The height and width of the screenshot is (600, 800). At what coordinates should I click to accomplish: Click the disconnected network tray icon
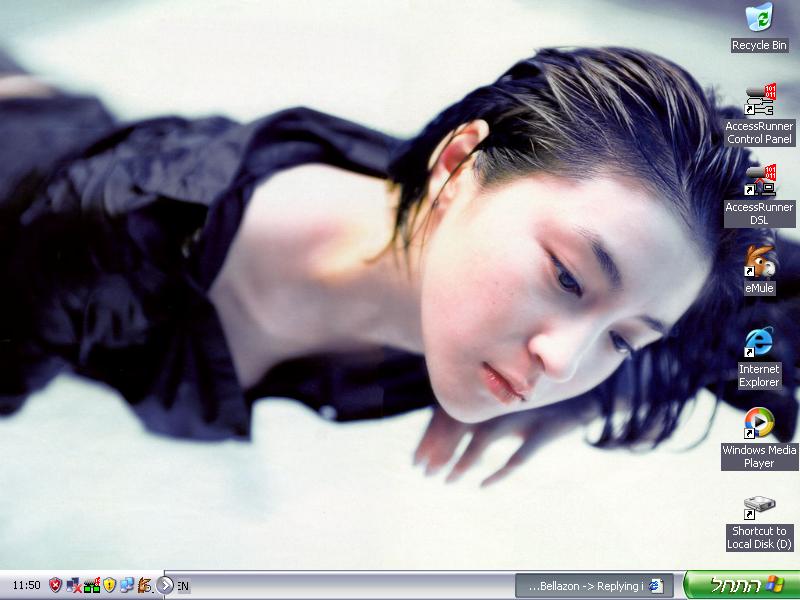pos(73,585)
